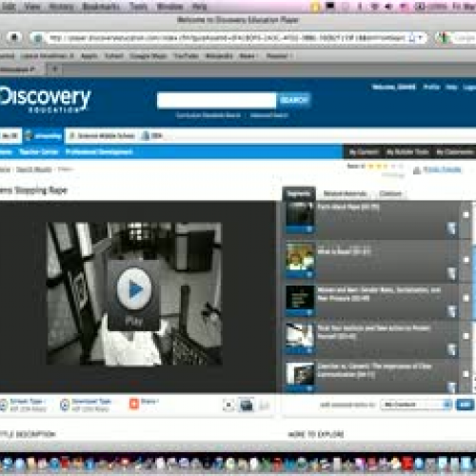Open the Window menu in menu bar
The height and width of the screenshot is (476, 476).
click(169, 7)
